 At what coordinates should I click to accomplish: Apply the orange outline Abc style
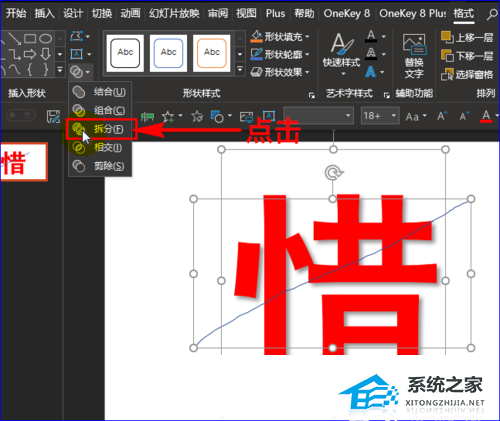click(x=212, y=53)
